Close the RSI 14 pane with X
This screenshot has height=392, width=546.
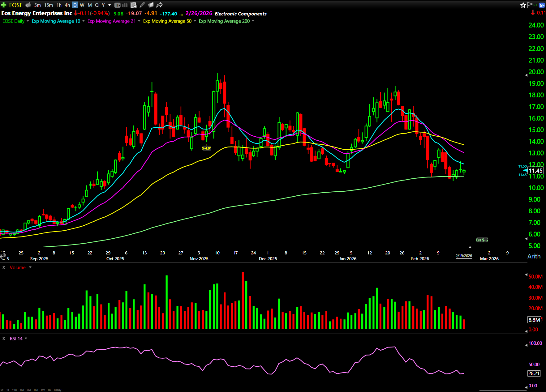4,339
